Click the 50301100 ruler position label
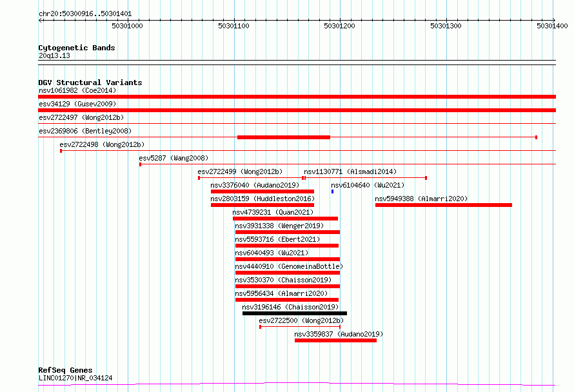 233,26
